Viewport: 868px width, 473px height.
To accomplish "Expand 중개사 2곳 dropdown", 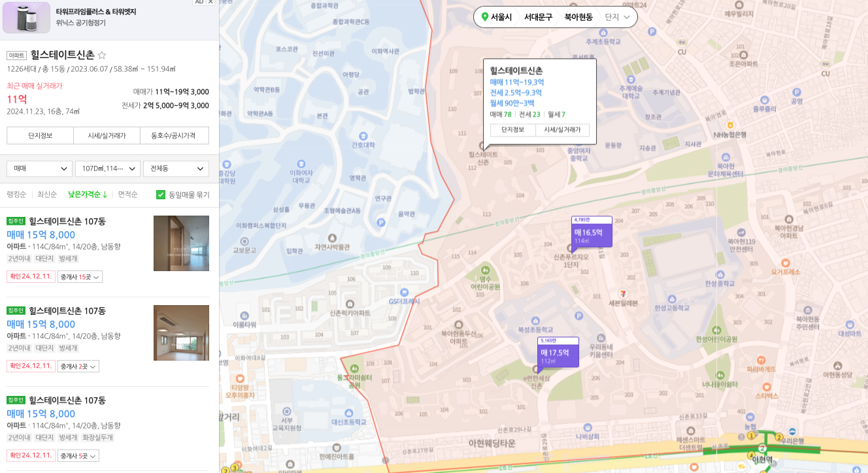I will 78,367.
